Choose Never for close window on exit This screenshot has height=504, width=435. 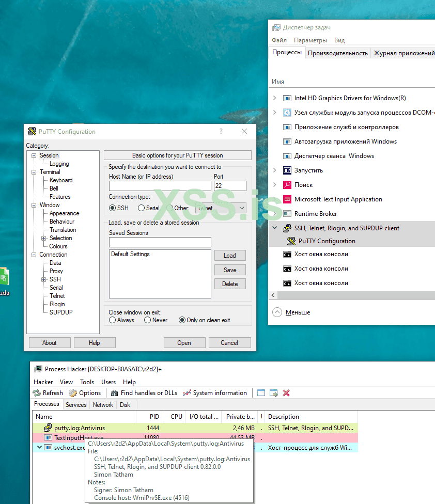click(x=148, y=320)
